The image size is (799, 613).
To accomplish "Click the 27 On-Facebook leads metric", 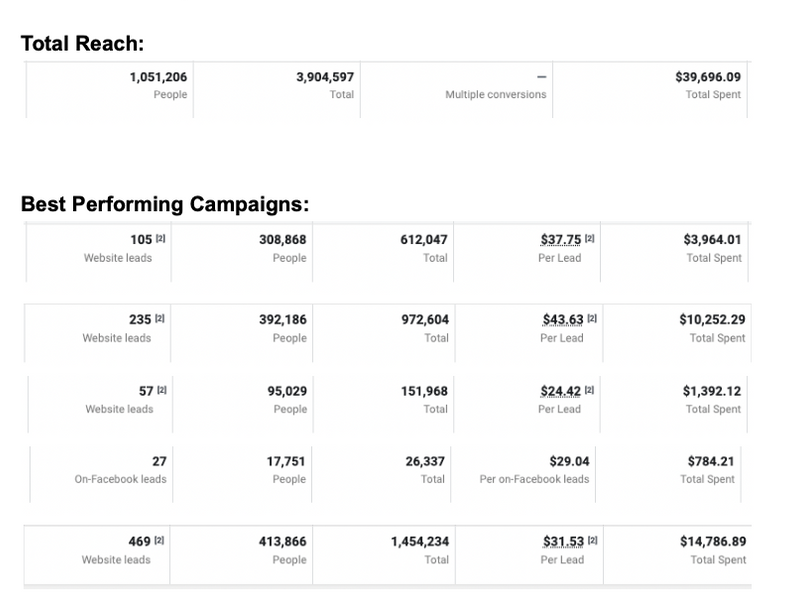I will [x=159, y=461].
